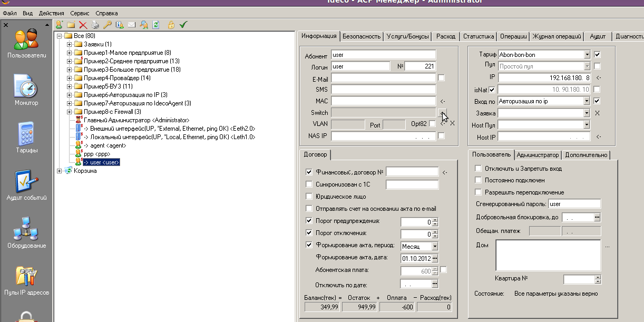
Task: Open the Тарифы section in sidebar
Action: [26, 138]
